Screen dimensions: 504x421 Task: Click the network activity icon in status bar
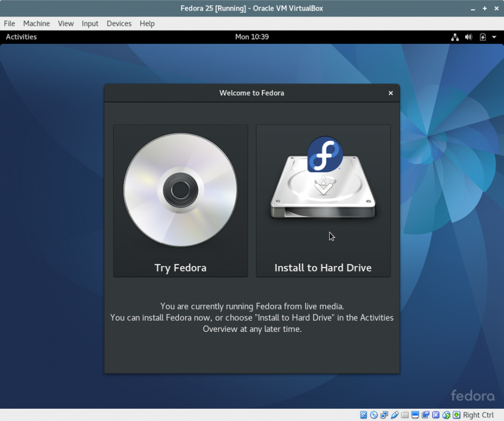[x=385, y=415]
